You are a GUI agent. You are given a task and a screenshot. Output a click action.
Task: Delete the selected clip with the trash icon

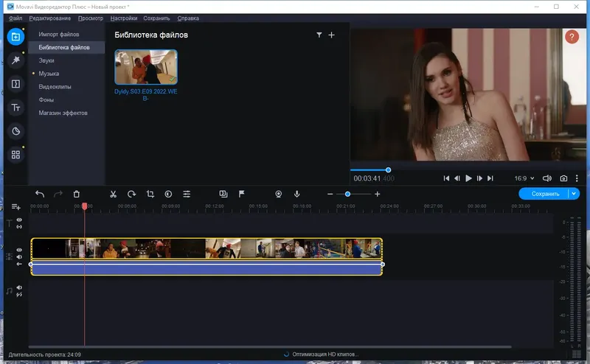[x=77, y=194]
